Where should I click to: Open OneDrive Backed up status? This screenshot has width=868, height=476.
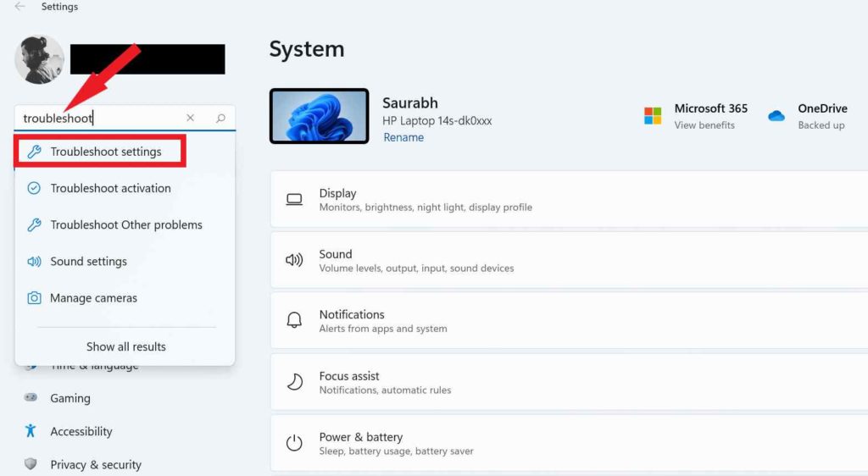821,125
